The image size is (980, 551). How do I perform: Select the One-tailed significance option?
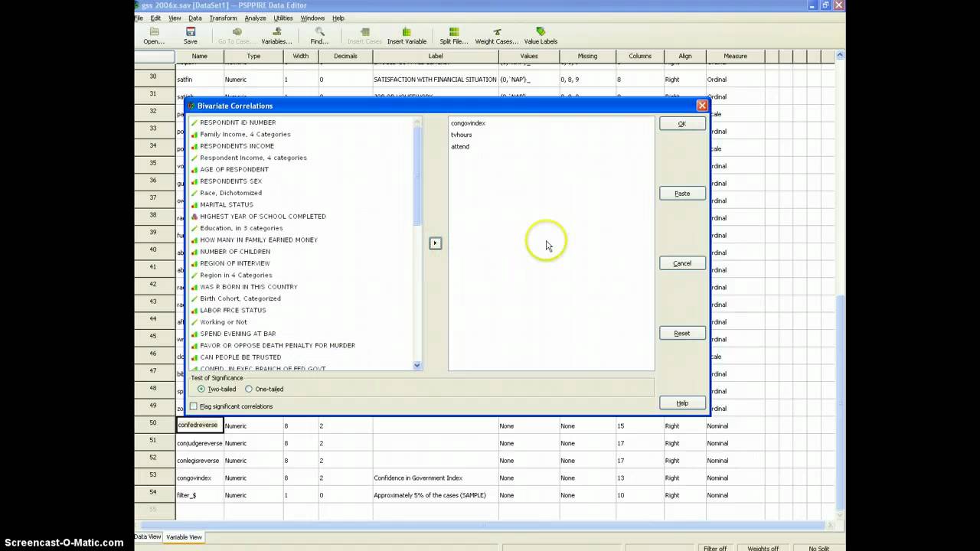click(264, 390)
